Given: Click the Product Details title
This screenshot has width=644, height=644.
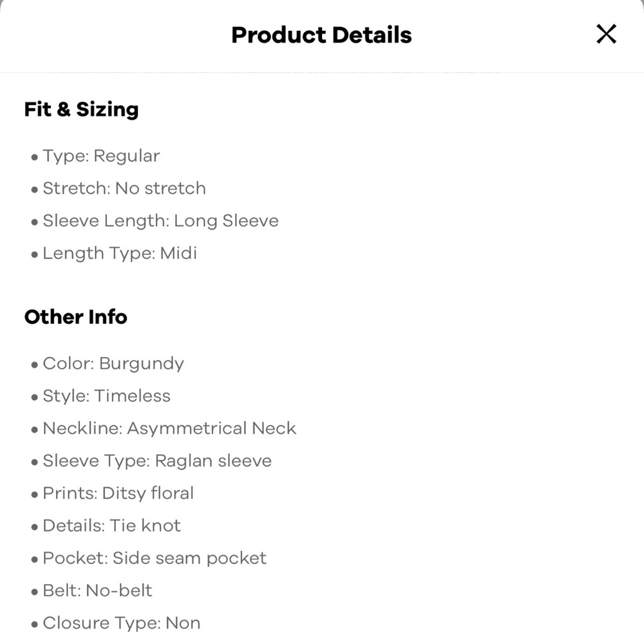Looking at the screenshot, I should [321, 35].
